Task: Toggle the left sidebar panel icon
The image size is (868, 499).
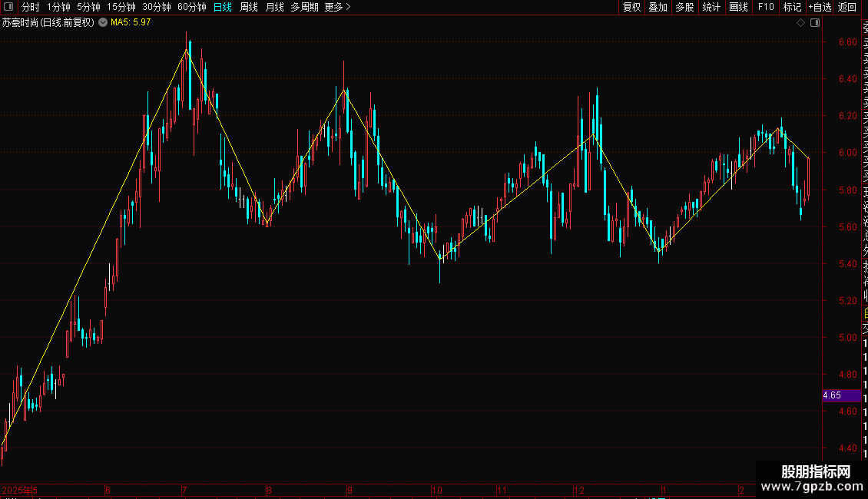Action: [x=8, y=7]
